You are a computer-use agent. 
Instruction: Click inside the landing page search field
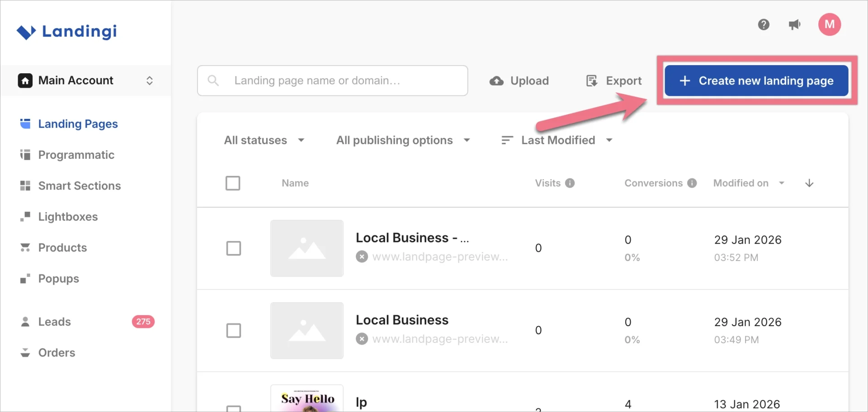pos(332,81)
